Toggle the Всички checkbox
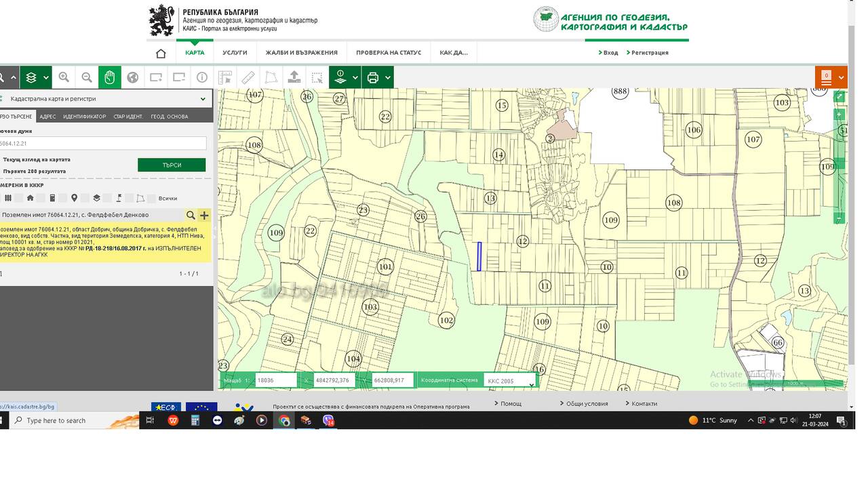 pyautogui.click(x=151, y=198)
